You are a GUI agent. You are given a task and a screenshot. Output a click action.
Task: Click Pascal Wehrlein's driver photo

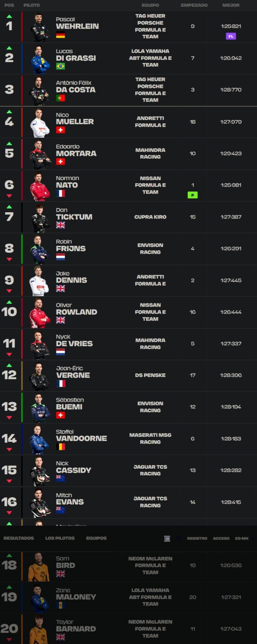tap(39, 27)
